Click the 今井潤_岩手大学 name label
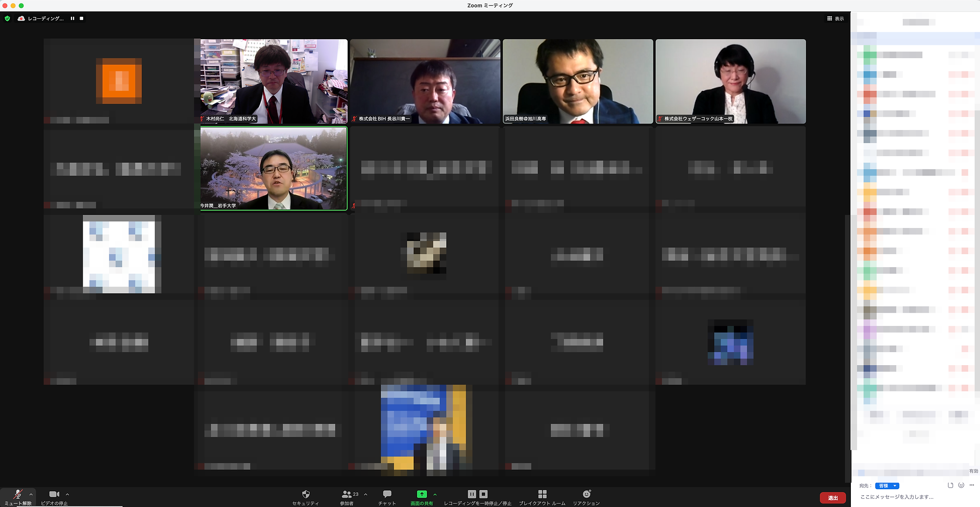 pos(218,206)
